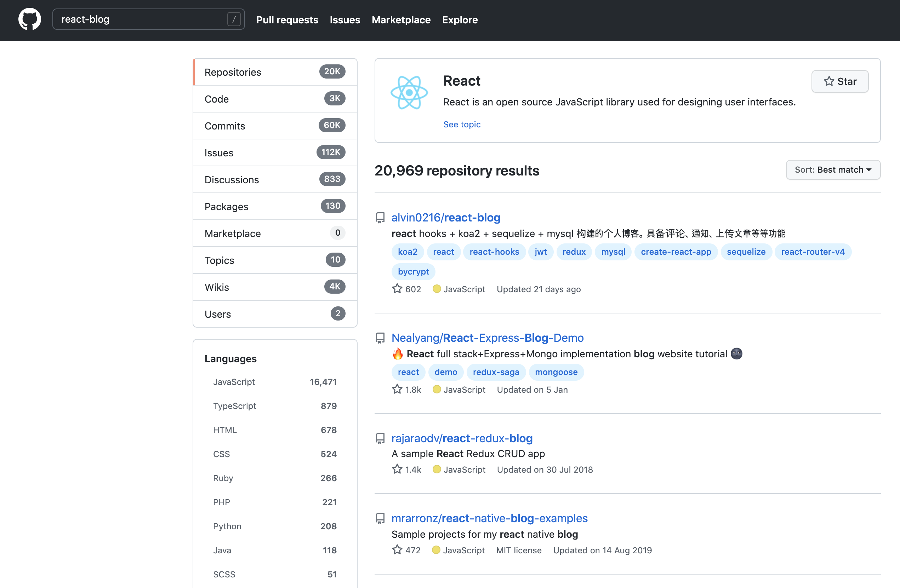Show Packages search results
Image resolution: width=900 pixels, height=588 pixels.
(275, 206)
